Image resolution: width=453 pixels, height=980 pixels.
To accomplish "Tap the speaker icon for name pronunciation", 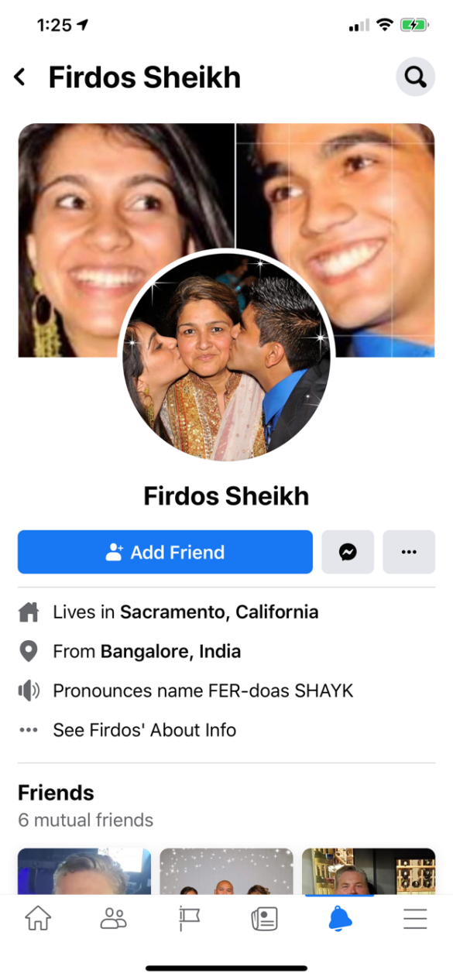I will click(29, 690).
